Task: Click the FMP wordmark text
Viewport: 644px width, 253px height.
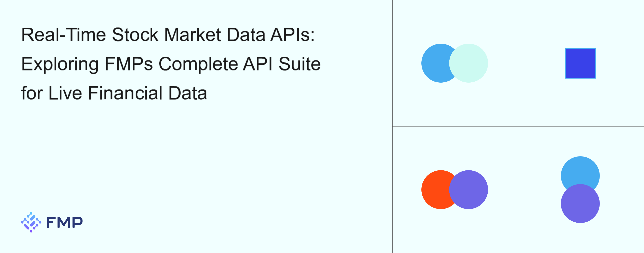Action: click(x=64, y=222)
